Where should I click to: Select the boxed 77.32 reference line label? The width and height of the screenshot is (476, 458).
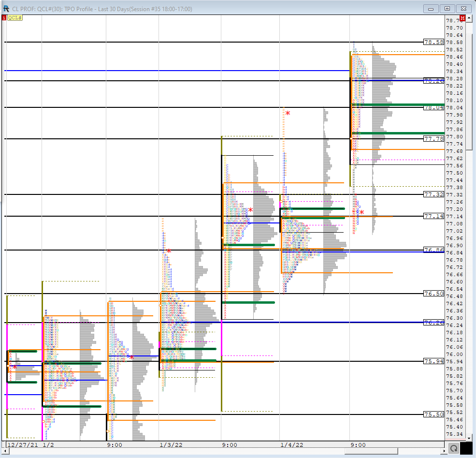(x=434, y=194)
